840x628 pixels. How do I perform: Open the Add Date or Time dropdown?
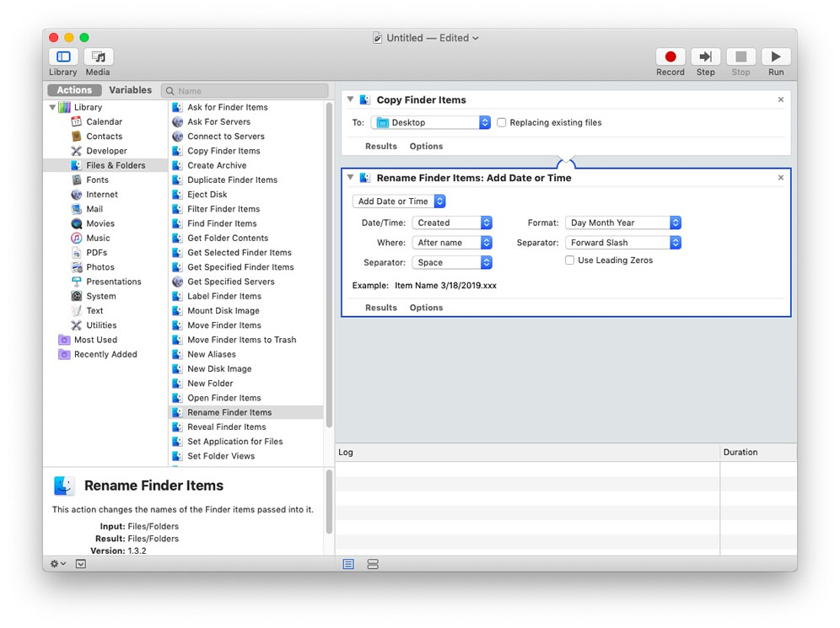(x=399, y=201)
